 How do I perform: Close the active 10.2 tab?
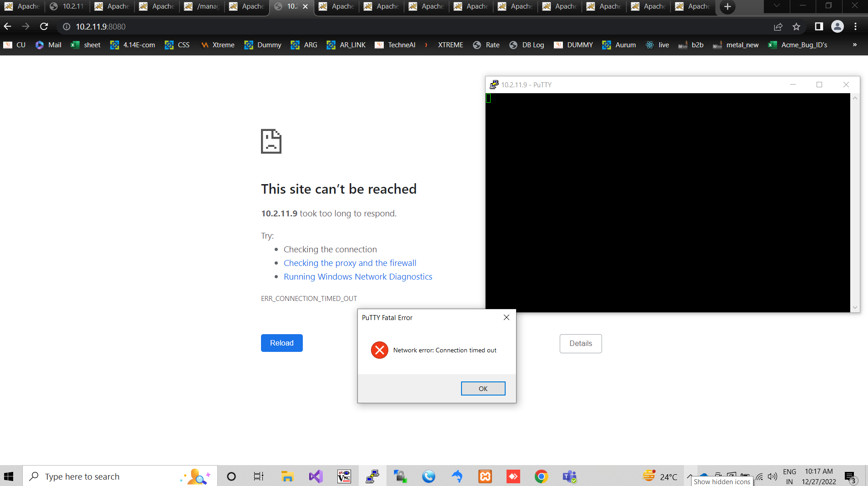point(305,6)
